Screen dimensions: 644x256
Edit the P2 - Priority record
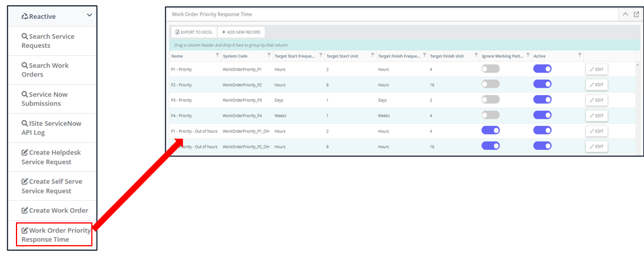click(596, 84)
